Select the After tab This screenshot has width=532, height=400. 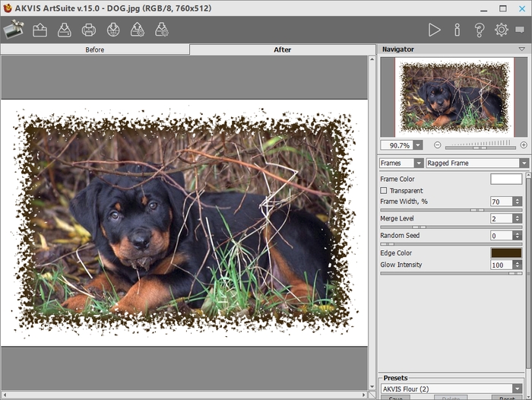(282, 49)
